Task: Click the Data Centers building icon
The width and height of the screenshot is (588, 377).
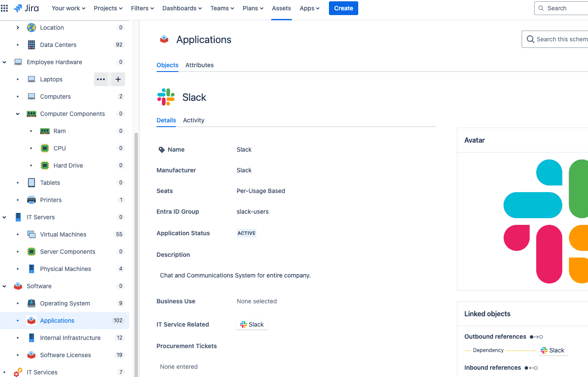Action: tap(31, 45)
